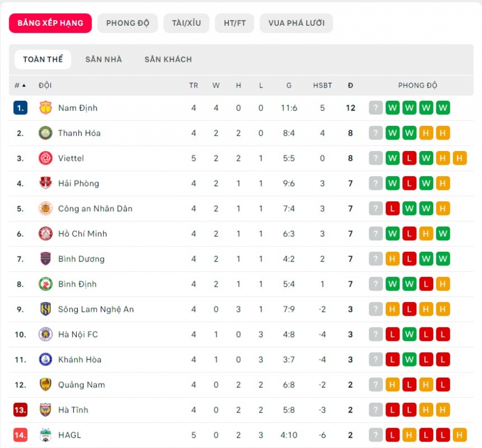Click the HT/FT button
This screenshot has width=482, height=448.
pyautogui.click(x=235, y=23)
